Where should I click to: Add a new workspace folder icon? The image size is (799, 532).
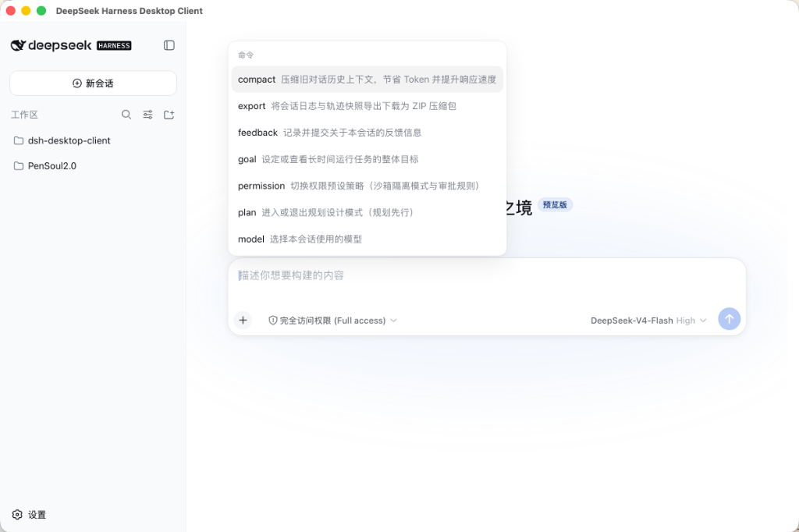coord(169,115)
